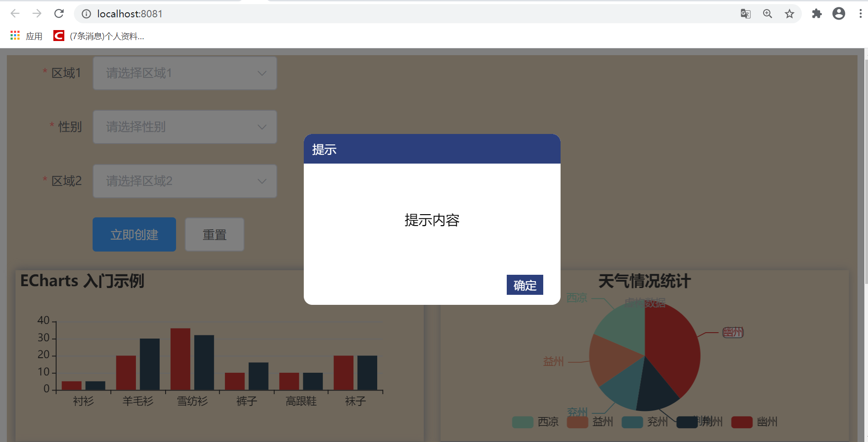Click the red 幽州 legend color swatch

[741, 422]
